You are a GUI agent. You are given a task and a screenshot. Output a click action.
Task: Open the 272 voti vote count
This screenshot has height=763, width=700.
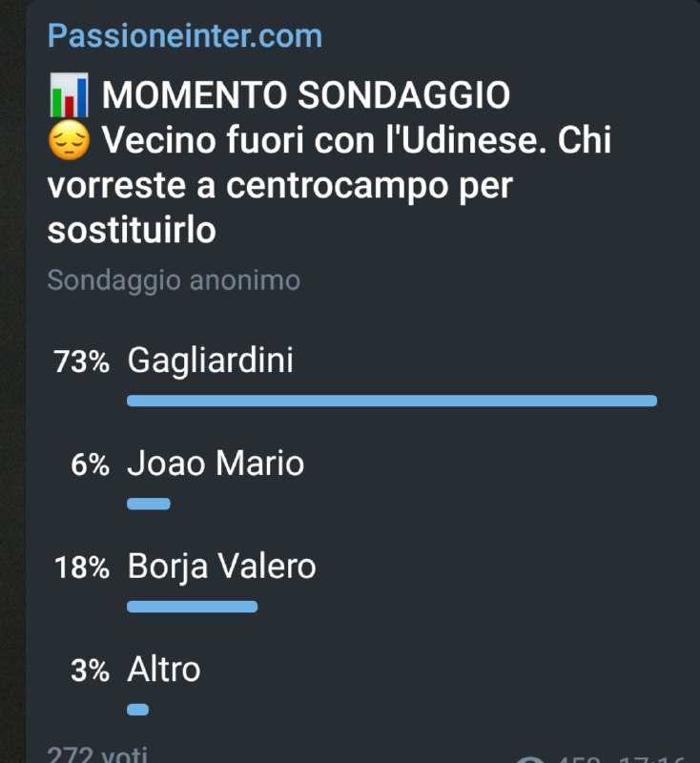click(97, 754)
